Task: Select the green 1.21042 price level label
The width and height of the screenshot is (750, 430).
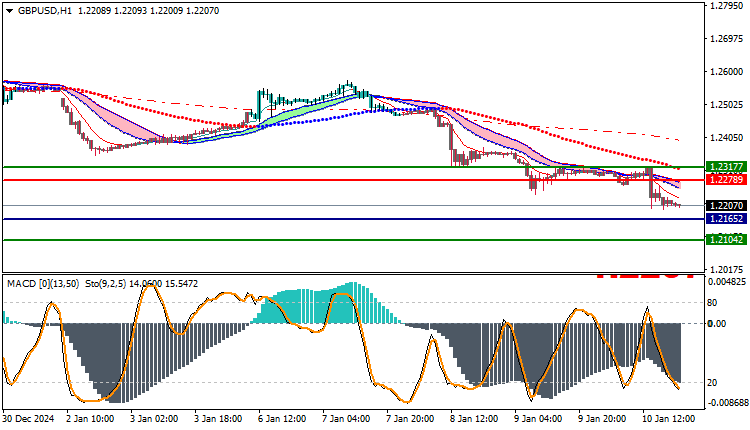Action: [x=726, y=240]
